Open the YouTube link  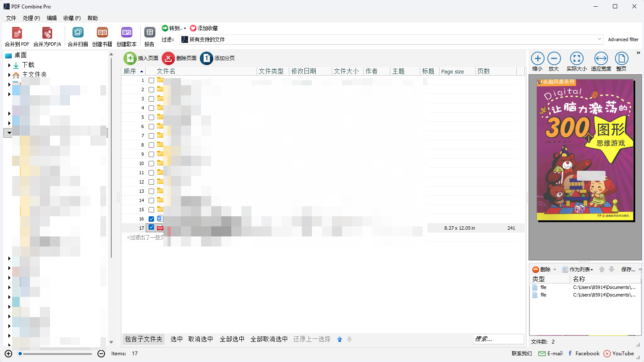619,354
